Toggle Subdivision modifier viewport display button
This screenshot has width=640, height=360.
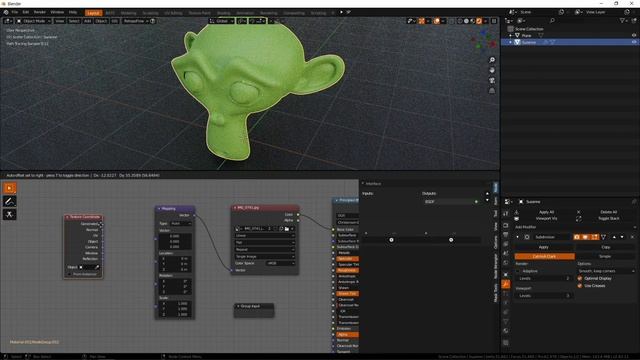(585, 237)
